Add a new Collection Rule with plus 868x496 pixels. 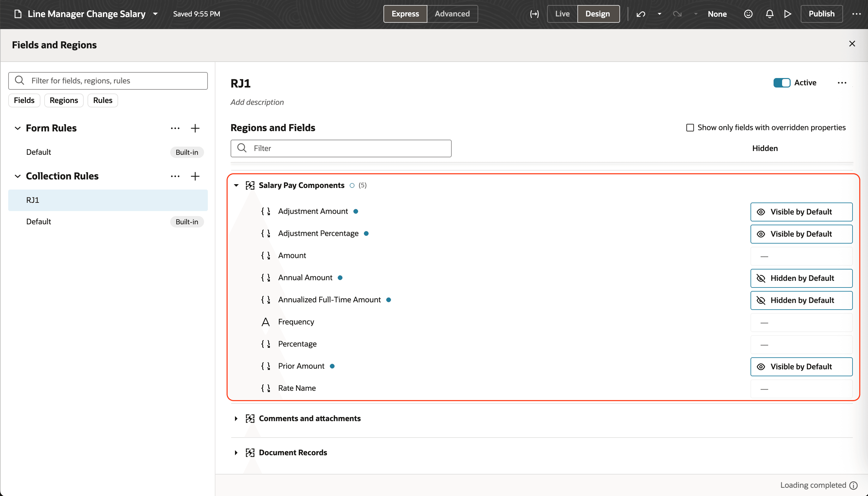click(195, 176)
